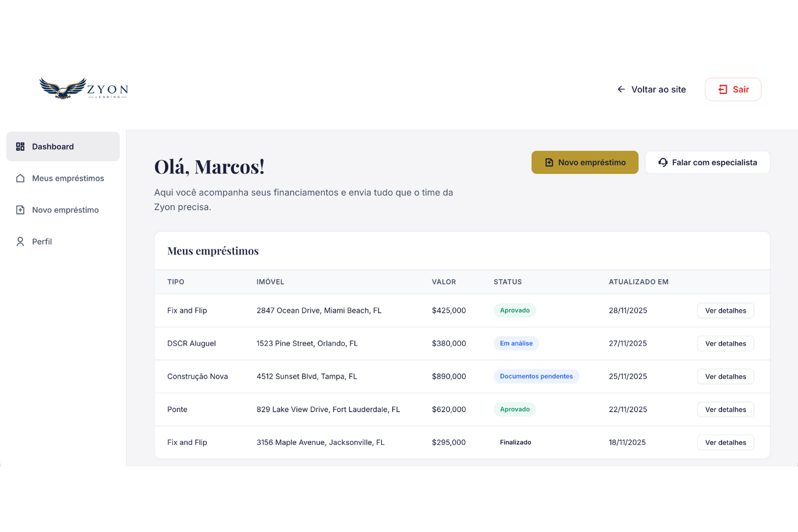Click the Sair button

(733, 89)
